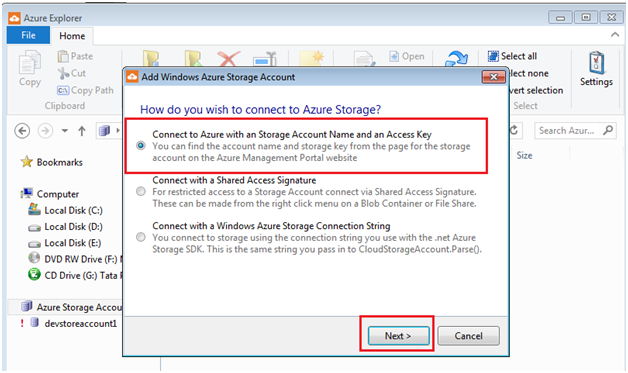Screen dimensions: 628x373
Task: Go up one level with the up arrow
Action: tap(82, 131)
